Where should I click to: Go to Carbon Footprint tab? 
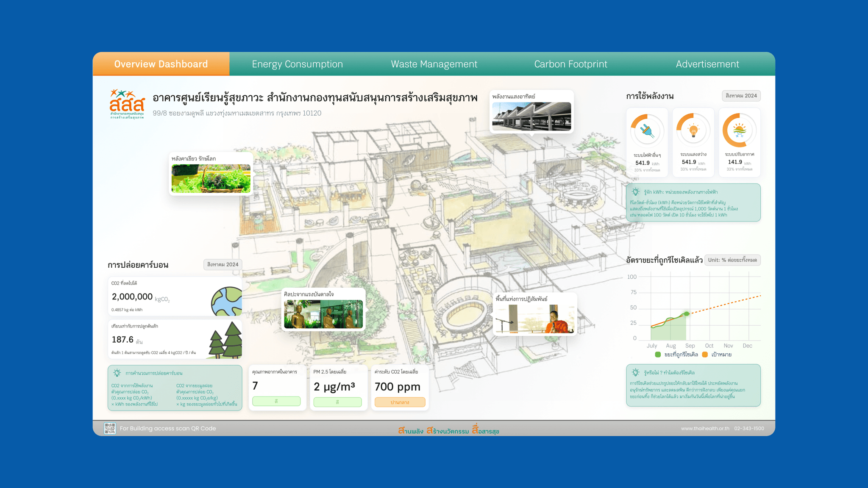point(570,64)
